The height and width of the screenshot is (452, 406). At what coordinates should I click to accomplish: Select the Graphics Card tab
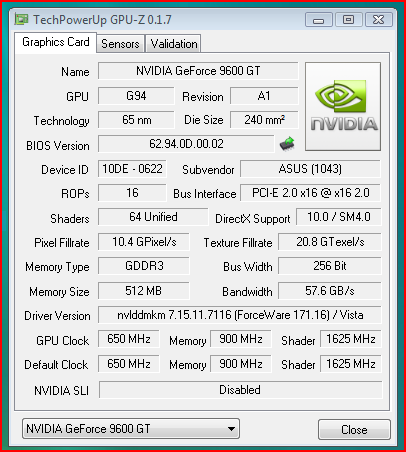tap(56, 42)
